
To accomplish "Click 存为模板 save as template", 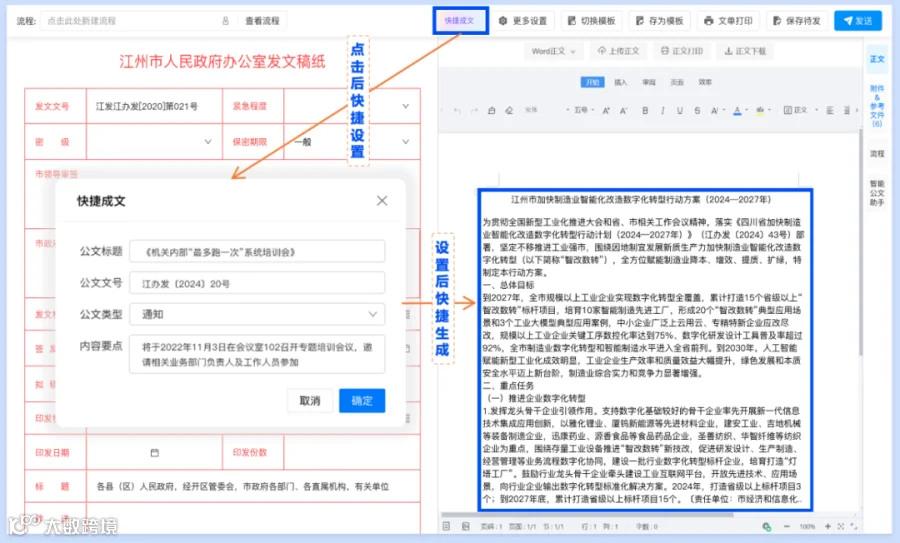I will (x=660, y=21).
